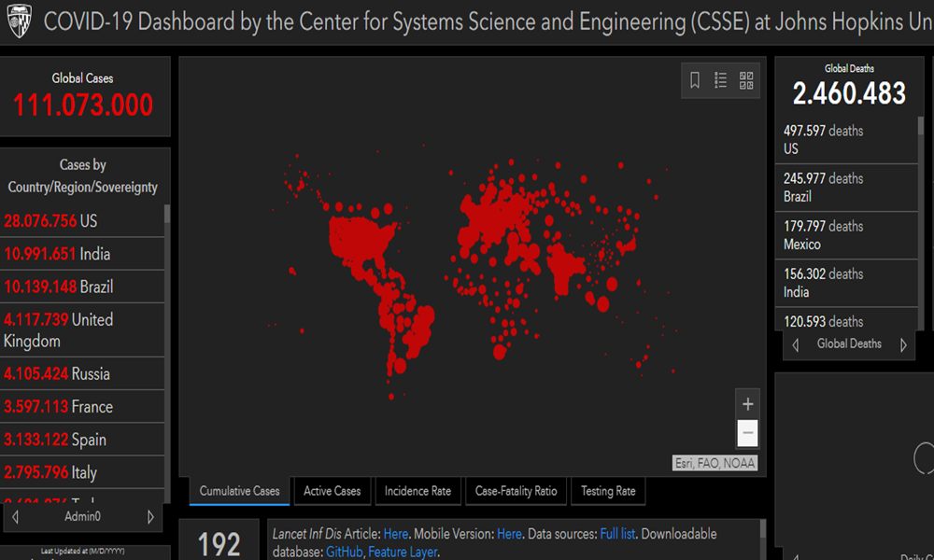Click the Johns Hopkins shield logo
This screenshot has width=934, height=560.
click(x=20, y=21)
